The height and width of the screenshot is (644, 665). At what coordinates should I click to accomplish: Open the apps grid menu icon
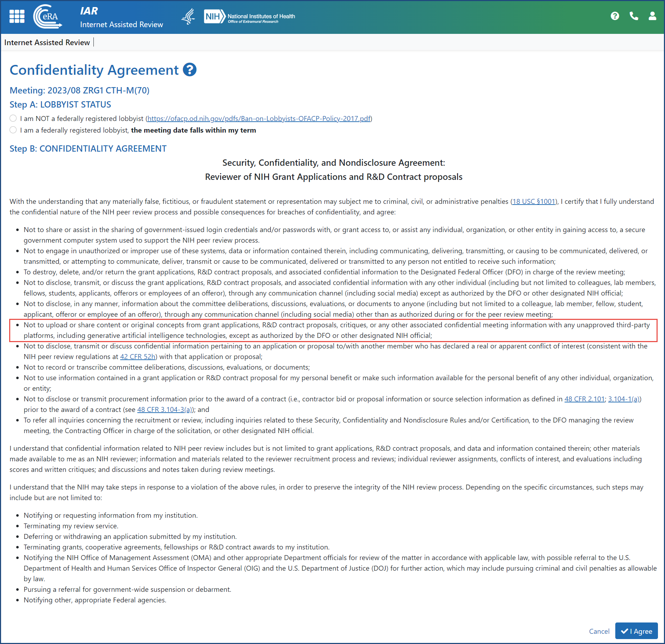point(17,16)
